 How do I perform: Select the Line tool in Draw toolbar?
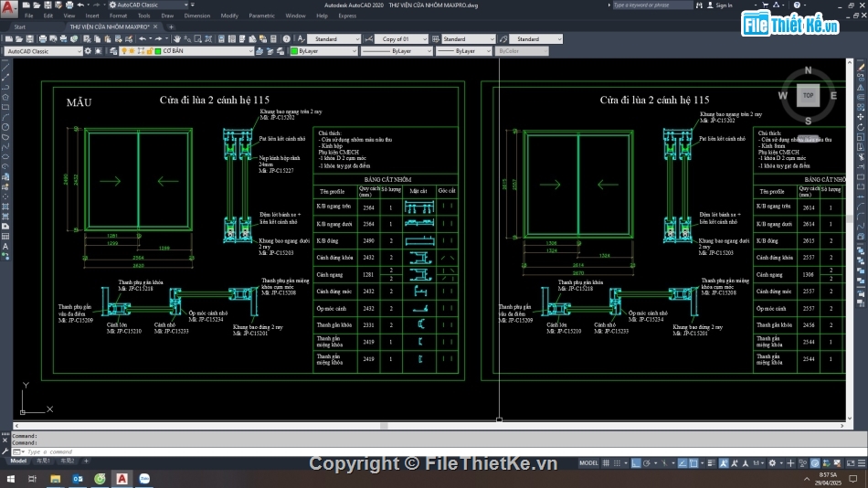pos(5,67)
